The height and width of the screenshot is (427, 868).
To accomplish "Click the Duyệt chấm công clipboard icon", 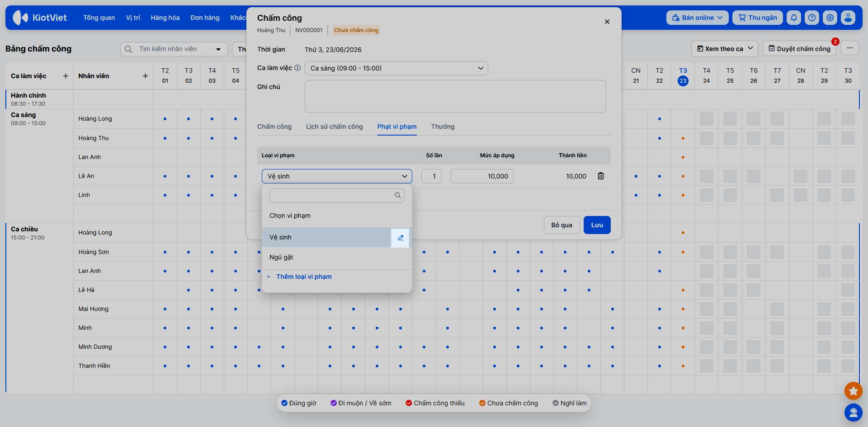I will (772, 48).
